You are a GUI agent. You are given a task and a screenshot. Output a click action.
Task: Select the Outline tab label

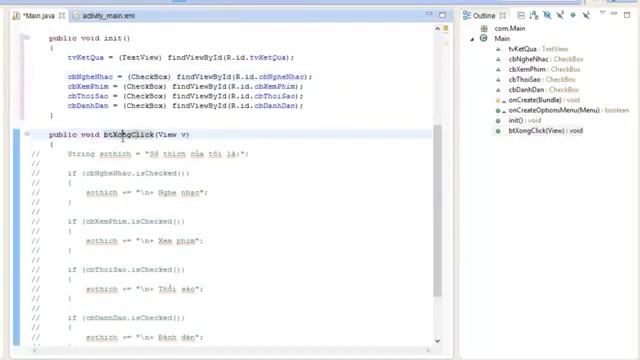(484, 16)
